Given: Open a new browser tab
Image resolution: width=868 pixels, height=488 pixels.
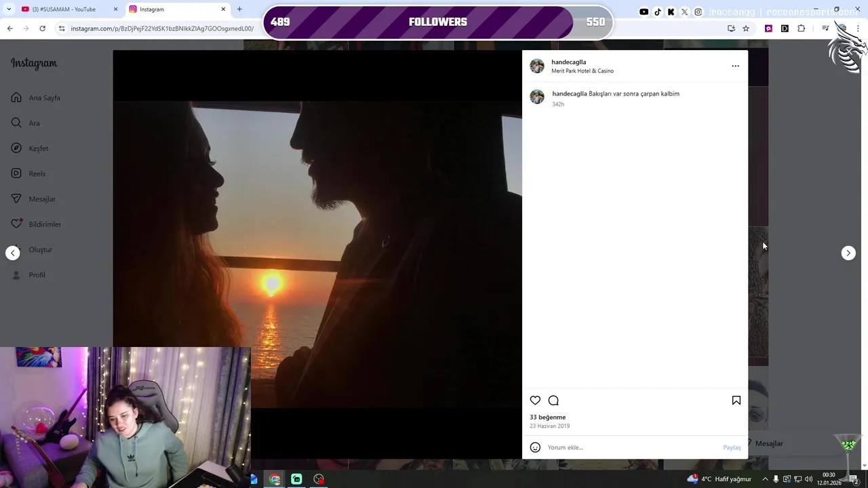Looking at the screenshot, I should pyautogui.click(x=239, y=9).
